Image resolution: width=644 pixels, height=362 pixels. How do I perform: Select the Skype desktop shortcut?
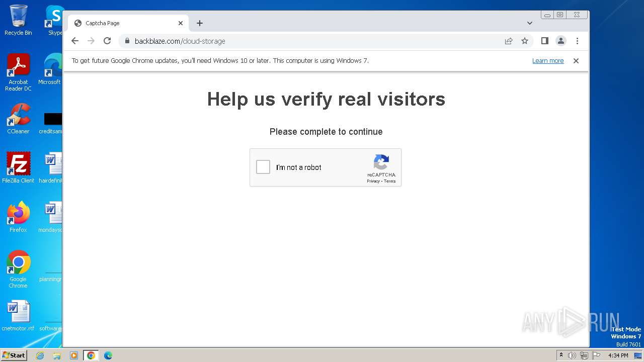tap(54, 20)
